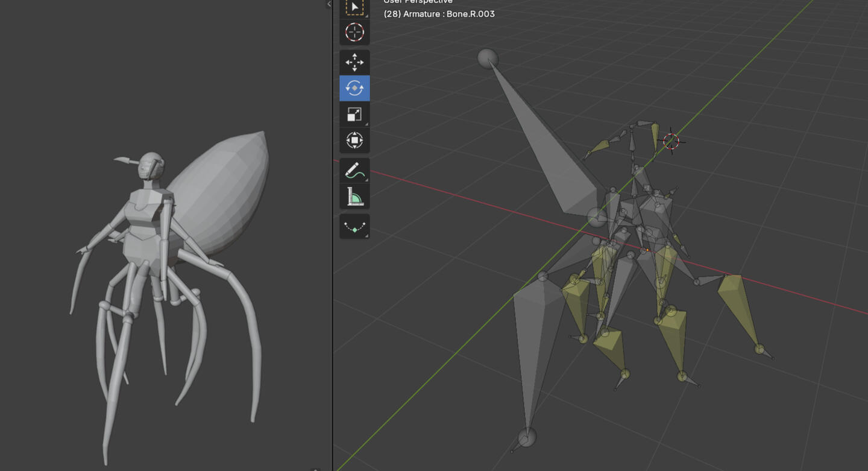Click the highlighted Rotate tool
868x471 pixels.
pos(354,88)
